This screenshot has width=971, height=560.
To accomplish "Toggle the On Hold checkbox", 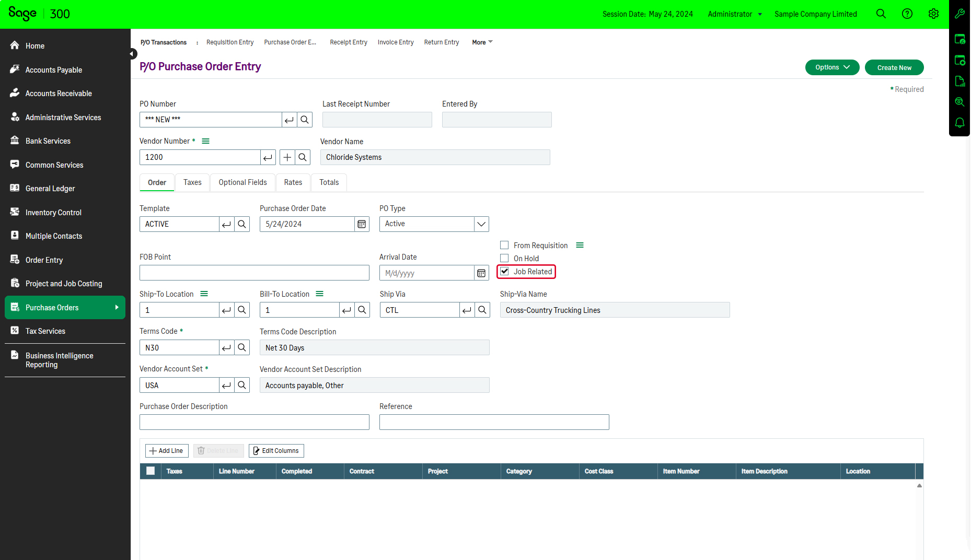I will pos(504,258).
